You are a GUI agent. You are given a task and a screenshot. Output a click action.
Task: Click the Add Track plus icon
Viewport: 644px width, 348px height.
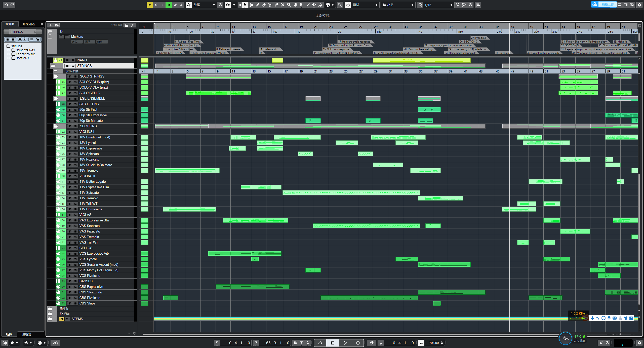50,25
